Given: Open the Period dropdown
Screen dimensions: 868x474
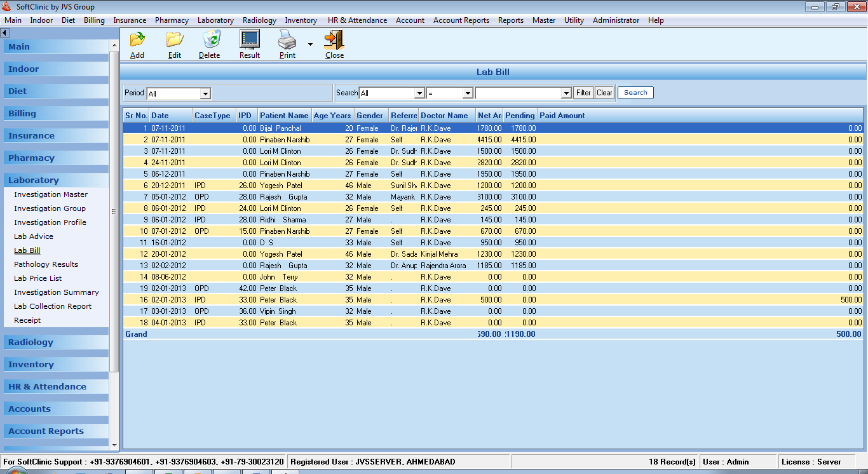Looking at the screenshot, I should [x=205, y=93].
